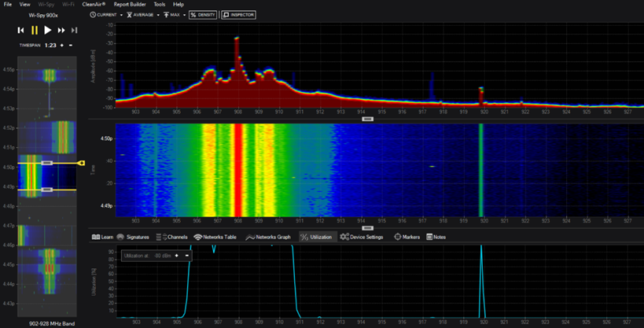Open the Device Settings tab
The image size is (644, 328).
[362, 237]
